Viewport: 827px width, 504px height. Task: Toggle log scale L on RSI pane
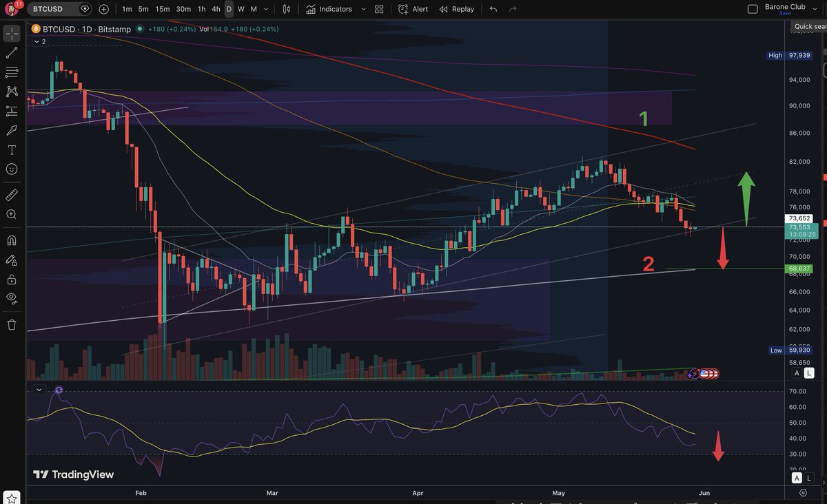coord(809,478)
